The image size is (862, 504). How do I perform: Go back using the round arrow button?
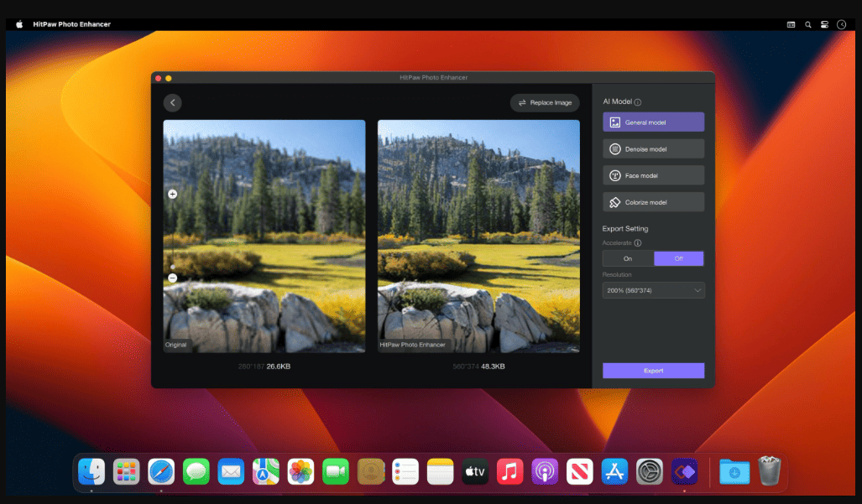pyautogui.click(x=173, y=102)
